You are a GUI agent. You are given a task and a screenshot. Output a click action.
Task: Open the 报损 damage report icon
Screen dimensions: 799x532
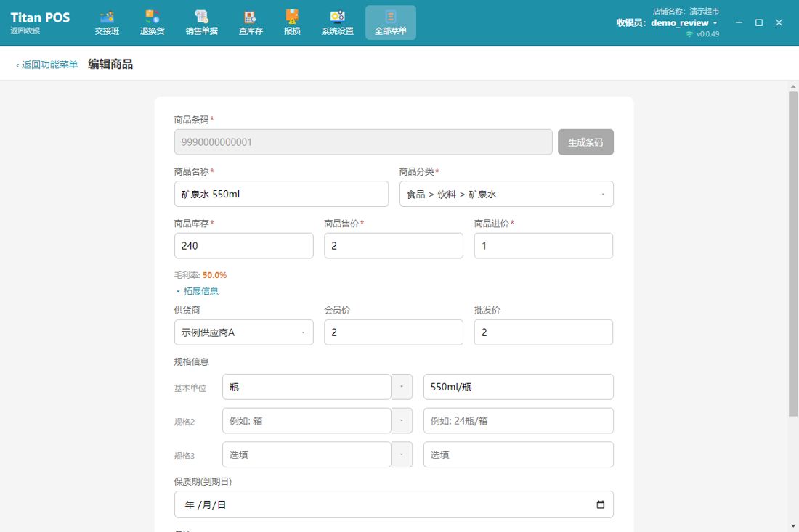pyautogui.click(x=292, y=23)
